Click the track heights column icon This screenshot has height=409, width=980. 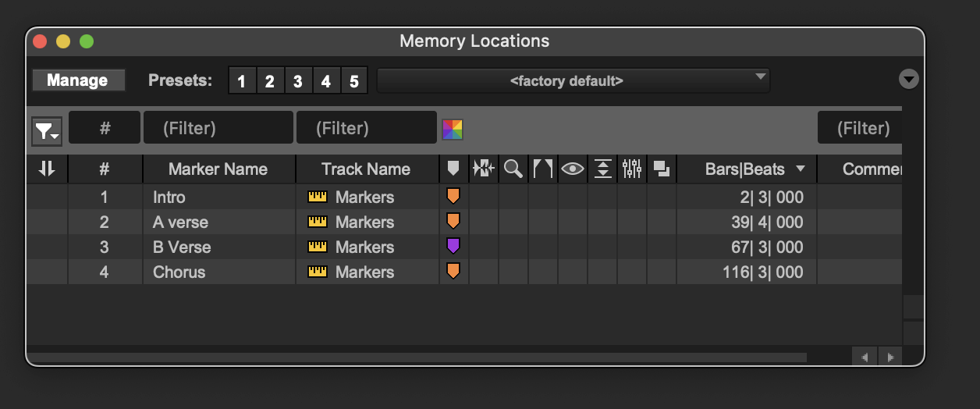[x=602, y=169]
